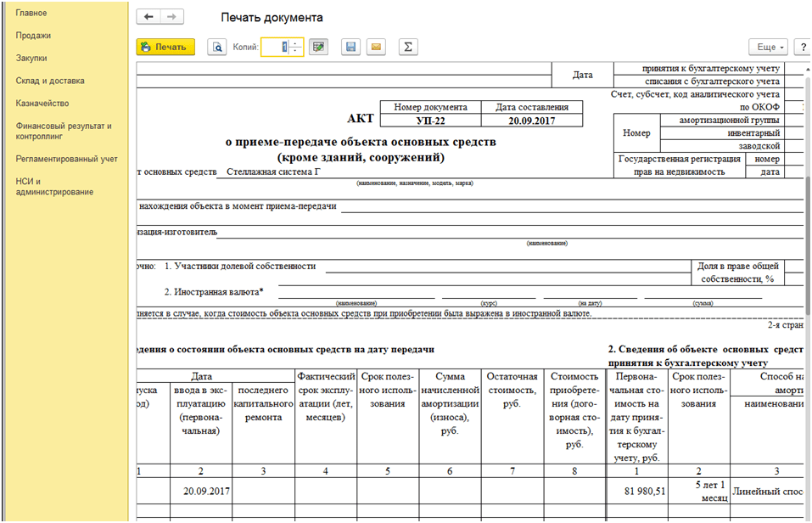Viewport: 812px width, 523px height.
Task: Open НСИ и администрирование section
Action: click(x=54, y=187)
